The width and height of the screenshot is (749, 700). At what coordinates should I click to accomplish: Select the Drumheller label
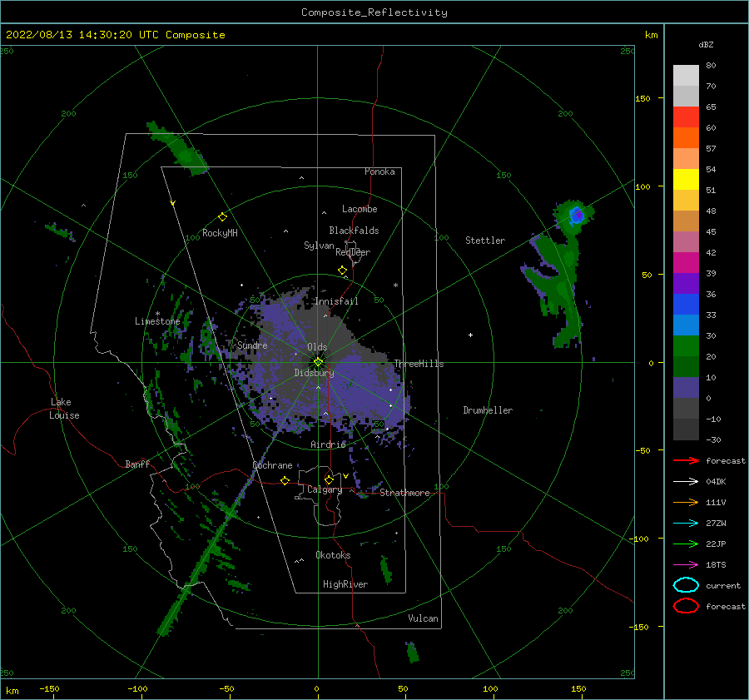point(487,410)
